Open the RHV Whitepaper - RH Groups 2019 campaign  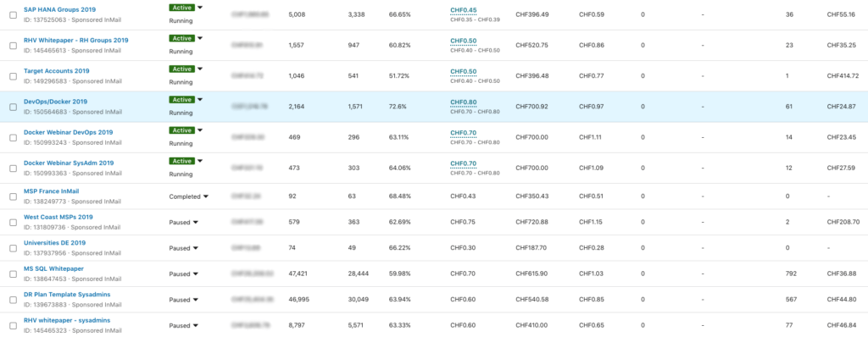(x=75, y=41)
